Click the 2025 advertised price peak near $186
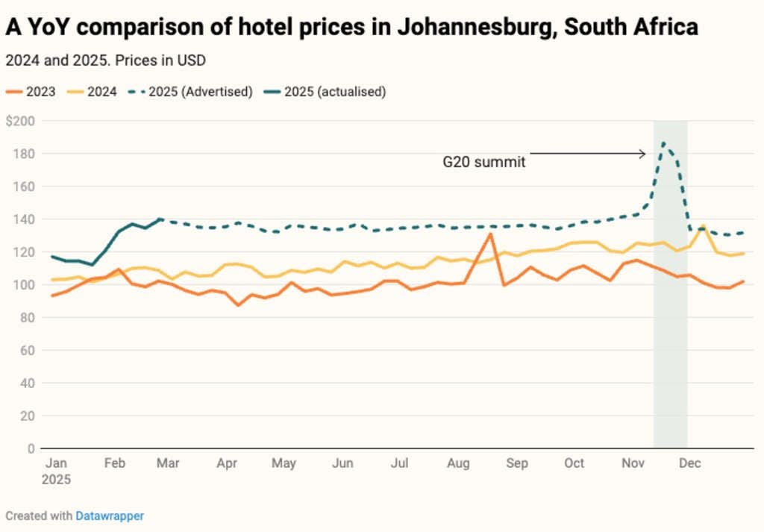Image resolution: width=764 pixels, height=532 pixels. coord(663,143)
